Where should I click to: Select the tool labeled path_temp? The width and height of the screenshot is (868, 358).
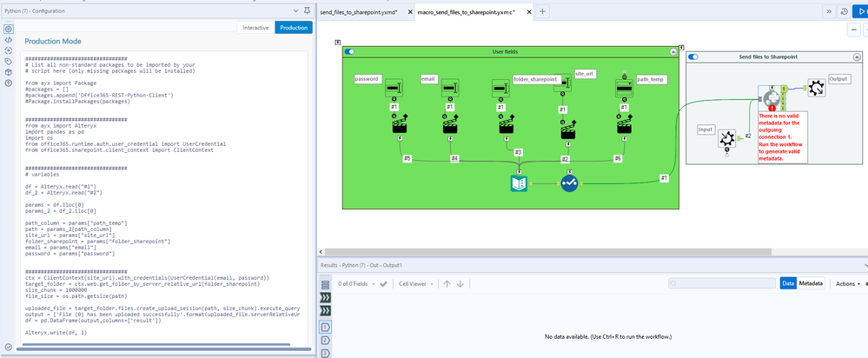[x=625, y=88]
